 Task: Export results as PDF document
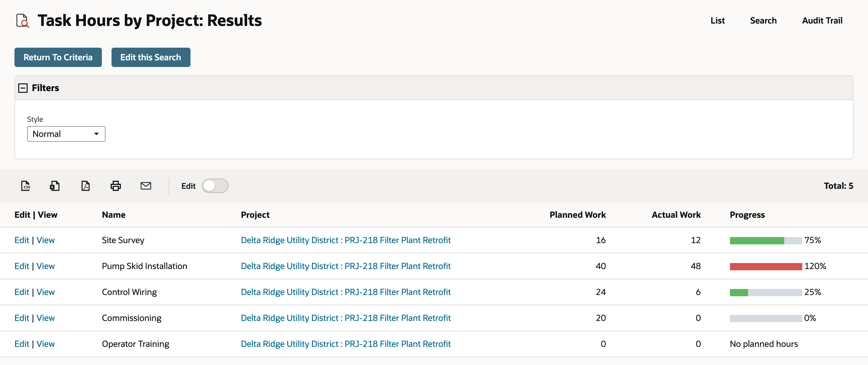tap(86, 186)
